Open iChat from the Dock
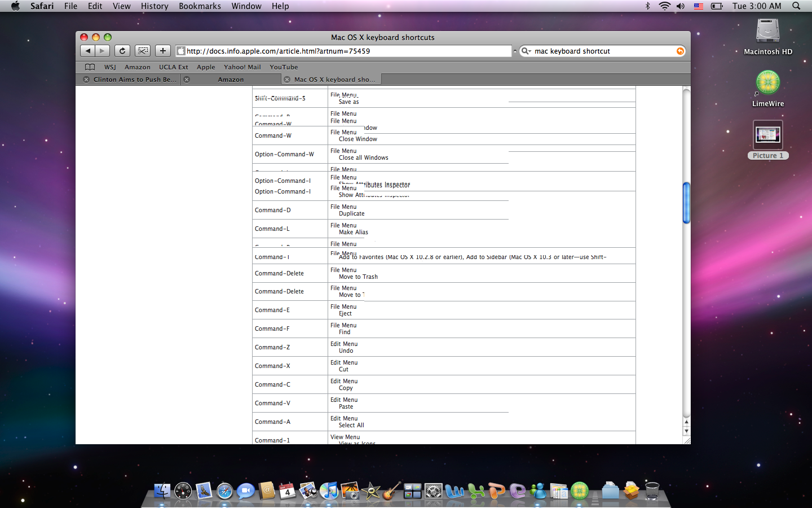812x508 pixels. [246, 491]
